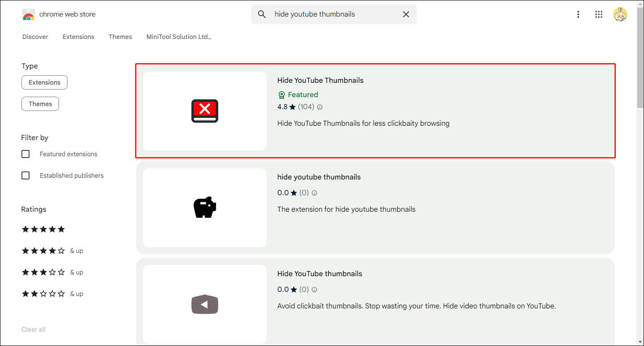Viewport: 644px width, 346px height.
Task: Click the Featured badge icon
Action: pos(281,95)
